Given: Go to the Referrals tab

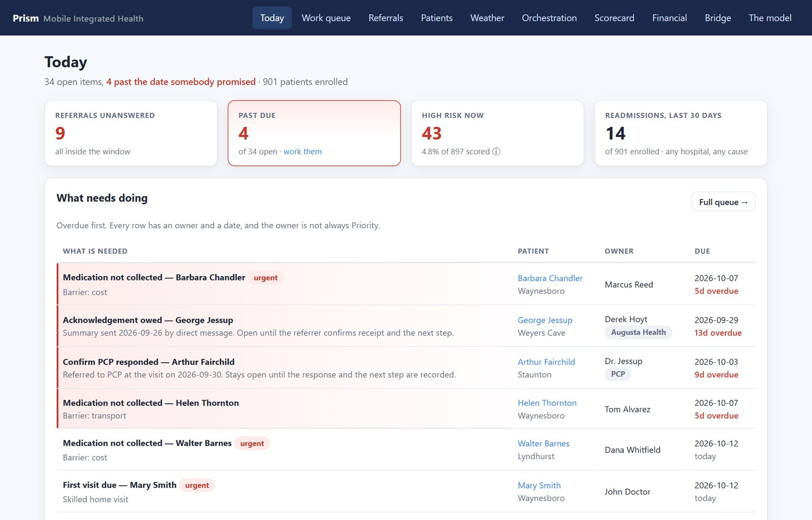Looking at the screenshot, I should click(x=386, y=18).
